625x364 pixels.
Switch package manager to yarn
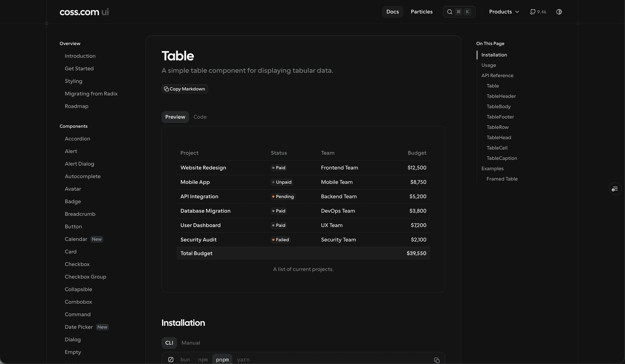coord(243,360)
